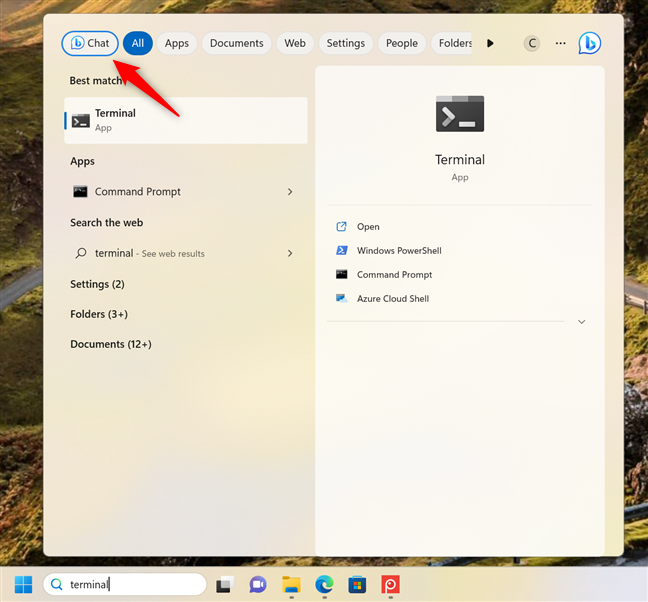This screenshot has width=648, height=602.
Task: Open the Terminal best match result
Action: [186, 121]
